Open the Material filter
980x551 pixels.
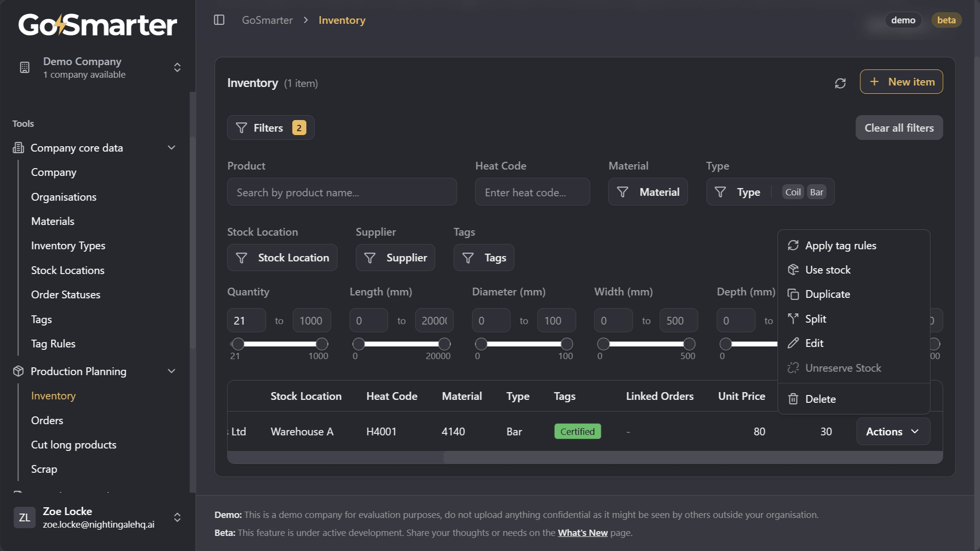click(x=648, y=191)
